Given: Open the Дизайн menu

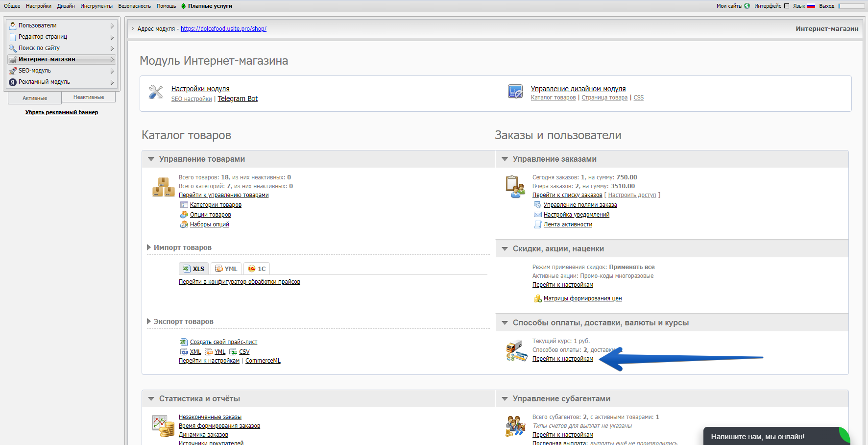Looking at the screenshot, I should tap(66, 6).
